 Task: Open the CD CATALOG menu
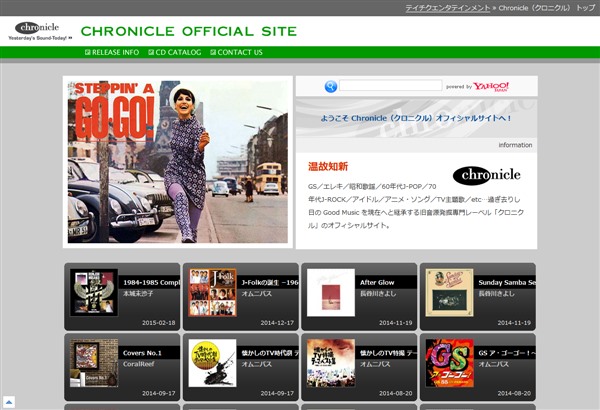pyautogui.click(x=174, y=52)
